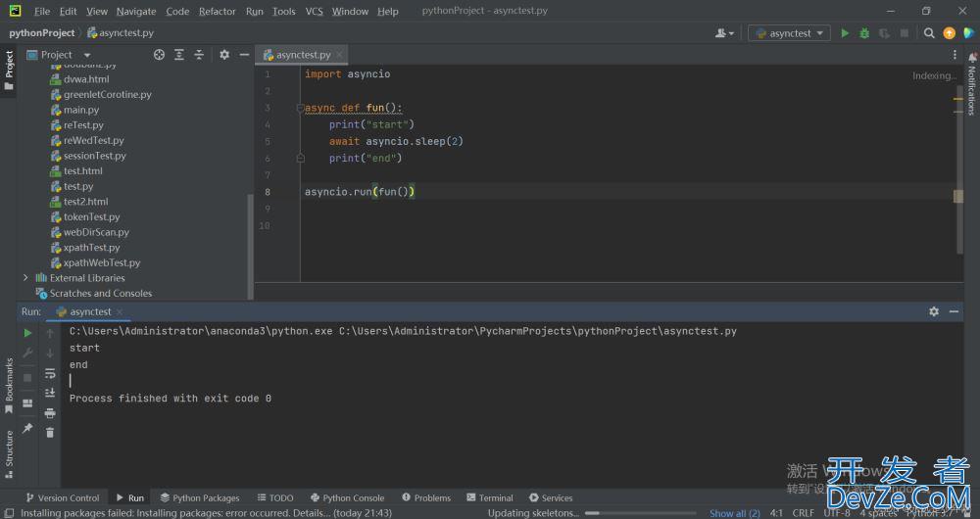The image size is (980, 519).
Task: Open Python Packages tool window
Action: point(200,497)
